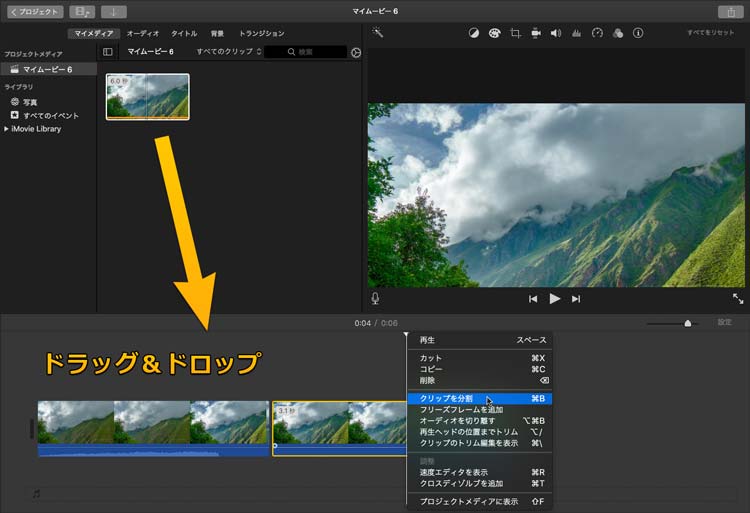Screen dimensions: 750x513
Task: Skip to the next clip
Action: pos(576,299)
